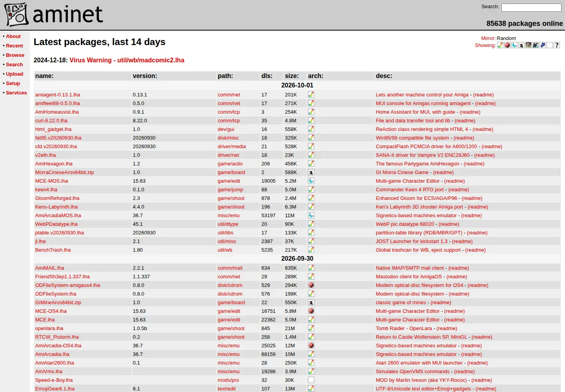The height and width of the screenshot is (392, 565).
Task: Click version 15.63 in the MCE-MOS.lha row
Action: 139,181
